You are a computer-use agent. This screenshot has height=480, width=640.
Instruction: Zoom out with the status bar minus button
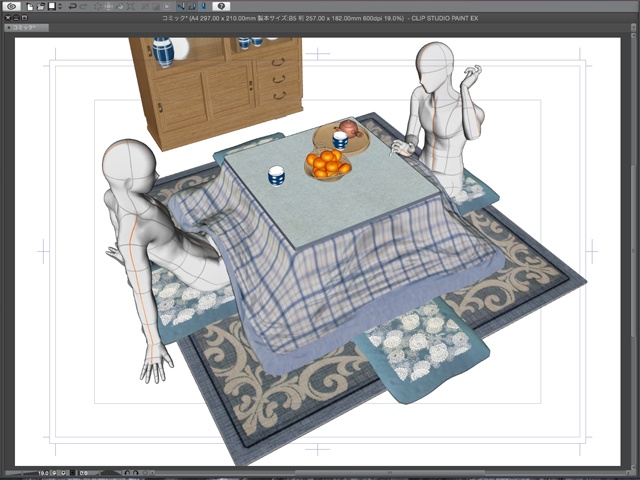point(54,473)
